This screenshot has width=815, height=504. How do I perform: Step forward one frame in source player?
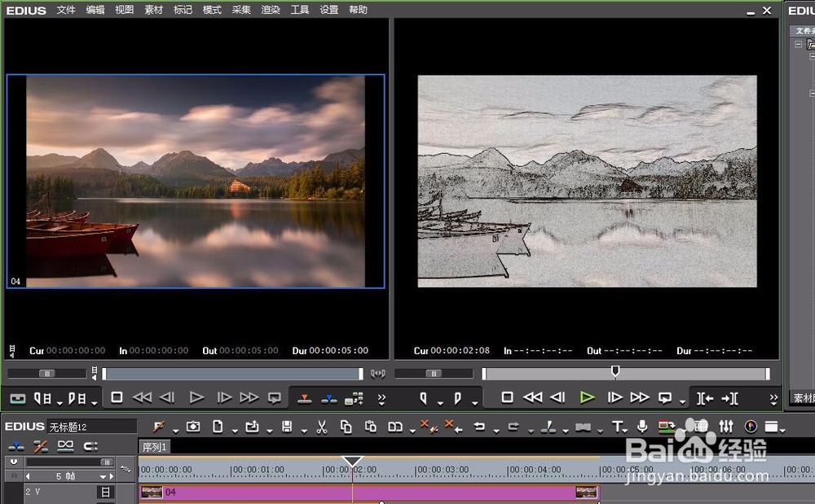pyautogui.click(x=224, y=397)
